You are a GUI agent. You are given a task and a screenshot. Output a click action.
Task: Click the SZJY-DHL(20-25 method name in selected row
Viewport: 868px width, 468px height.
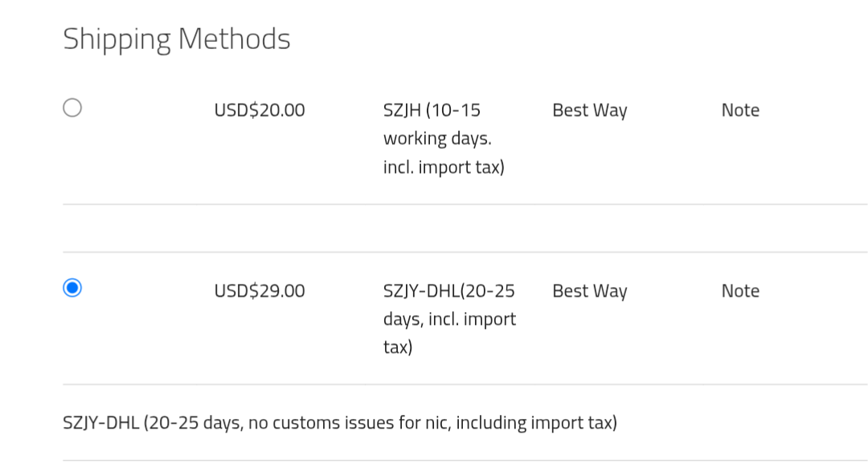[448, 291]
